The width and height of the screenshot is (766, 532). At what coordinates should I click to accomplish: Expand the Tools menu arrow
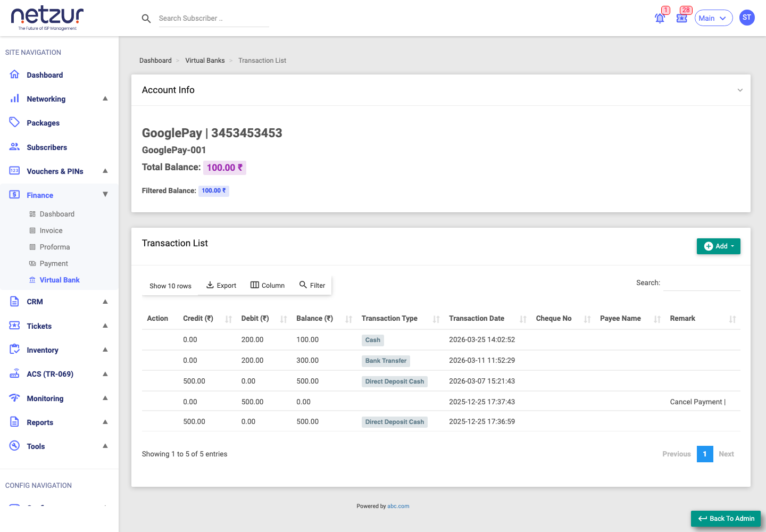tap(105, 446)
